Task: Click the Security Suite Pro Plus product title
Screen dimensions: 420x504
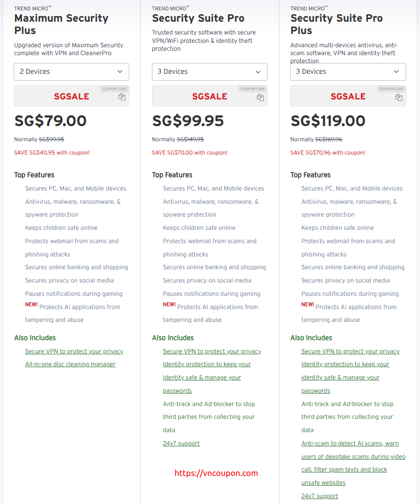Action: coord(336,24)
